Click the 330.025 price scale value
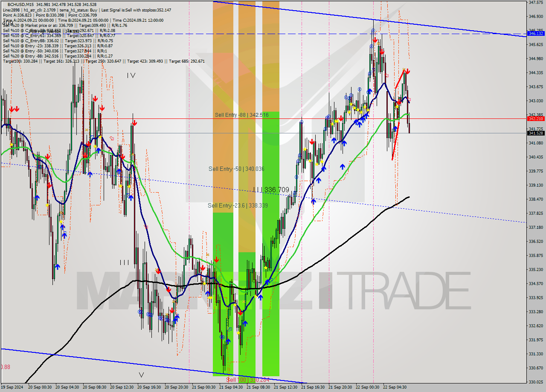This screenshot has width=546, height=392. (x=535, y=382)
